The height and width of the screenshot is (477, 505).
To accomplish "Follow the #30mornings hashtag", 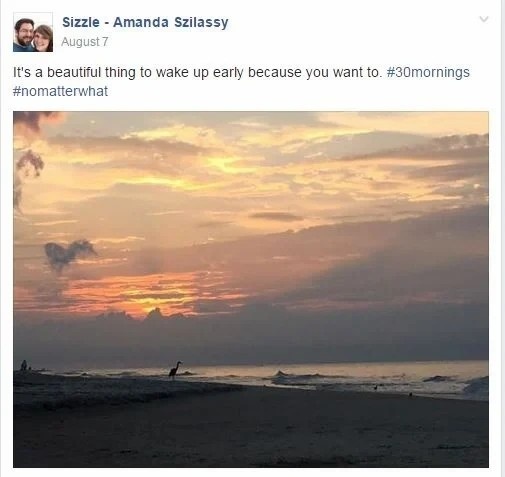I will [x=428, y=72].
